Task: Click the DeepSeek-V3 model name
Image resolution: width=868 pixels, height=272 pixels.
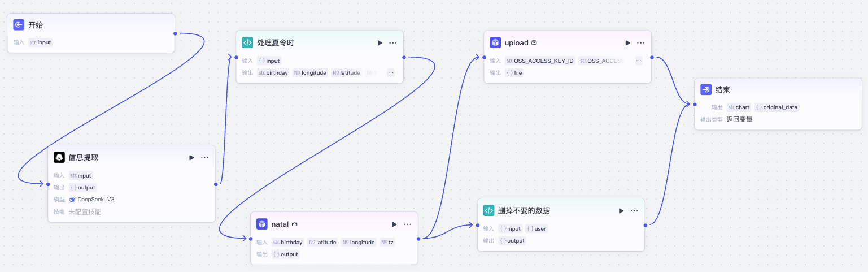Action: pyautogui.click(x=96, y=199)
